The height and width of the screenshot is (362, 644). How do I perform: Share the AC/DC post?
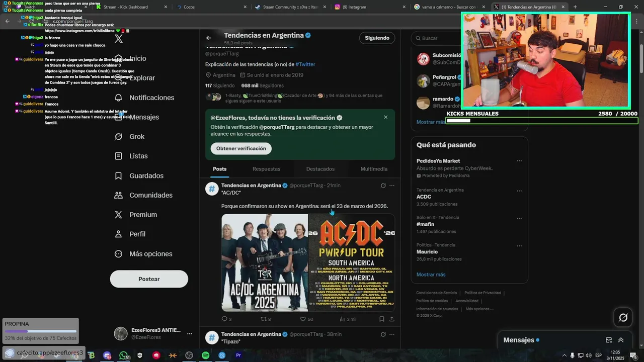point(392,319)
